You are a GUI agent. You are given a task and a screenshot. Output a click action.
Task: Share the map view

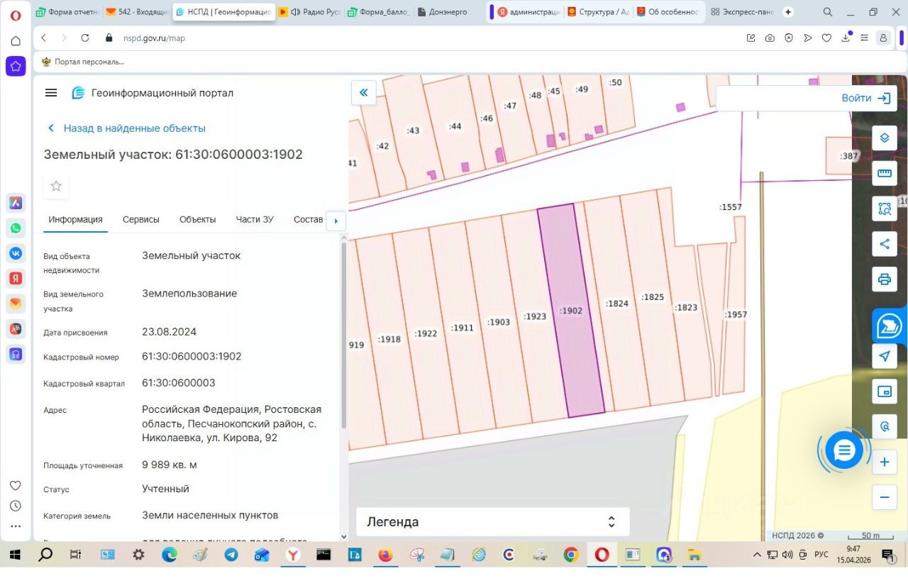click(x=884, y=244)
